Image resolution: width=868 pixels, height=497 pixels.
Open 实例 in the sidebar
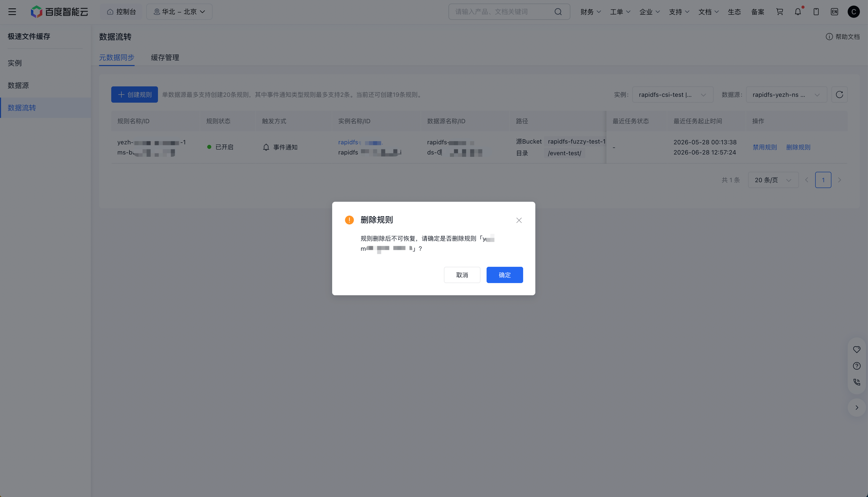[x=46, y=63]
